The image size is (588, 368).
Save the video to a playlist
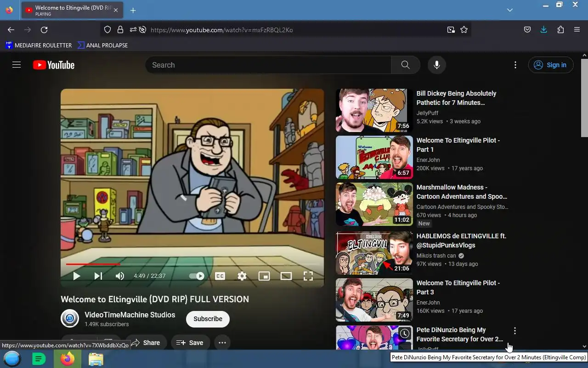(190, 343)
